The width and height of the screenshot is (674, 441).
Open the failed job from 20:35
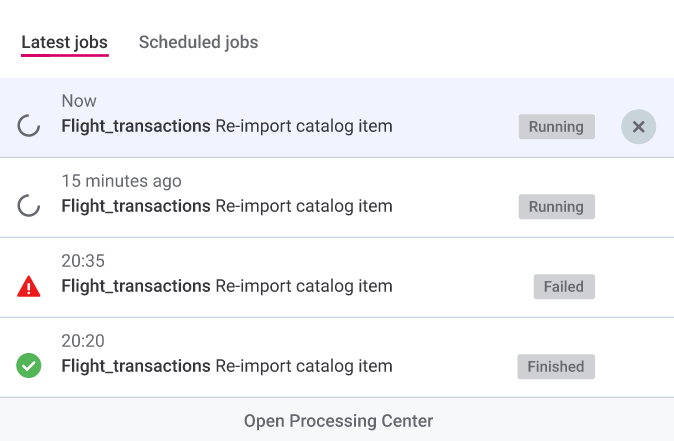(227, 287)
